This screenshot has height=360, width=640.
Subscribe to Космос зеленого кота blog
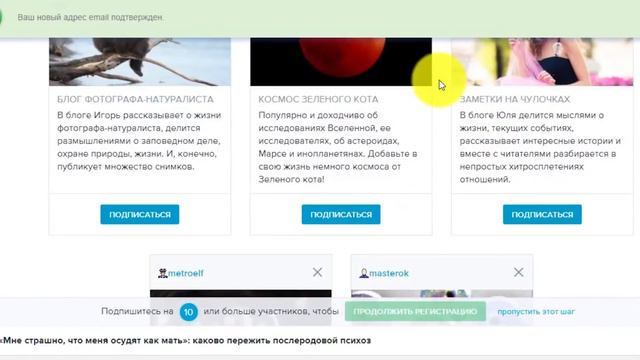point(341,214)
